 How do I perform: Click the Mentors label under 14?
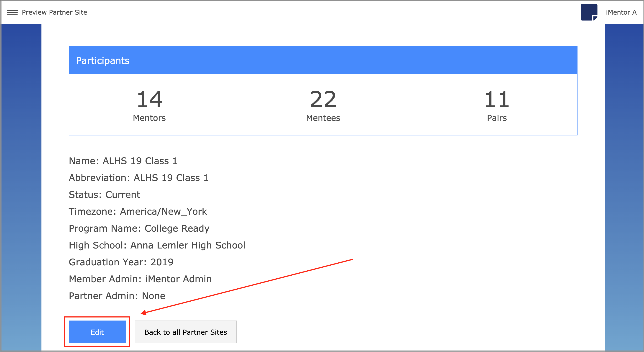[149, 118]
